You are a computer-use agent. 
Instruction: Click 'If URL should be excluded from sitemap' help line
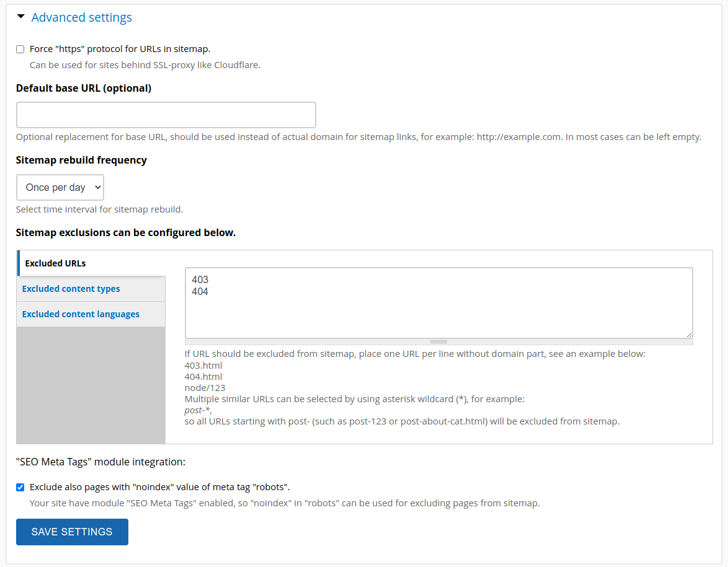(x=415, y=354)
